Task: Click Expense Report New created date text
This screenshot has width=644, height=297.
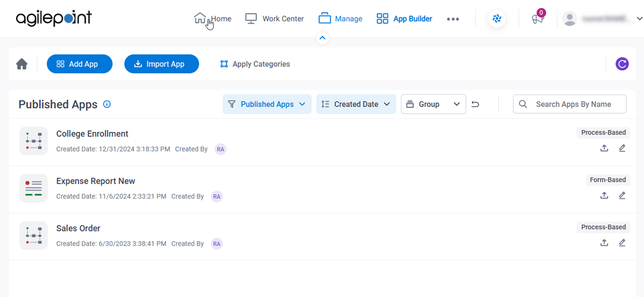Action: [x=111, y=196]
